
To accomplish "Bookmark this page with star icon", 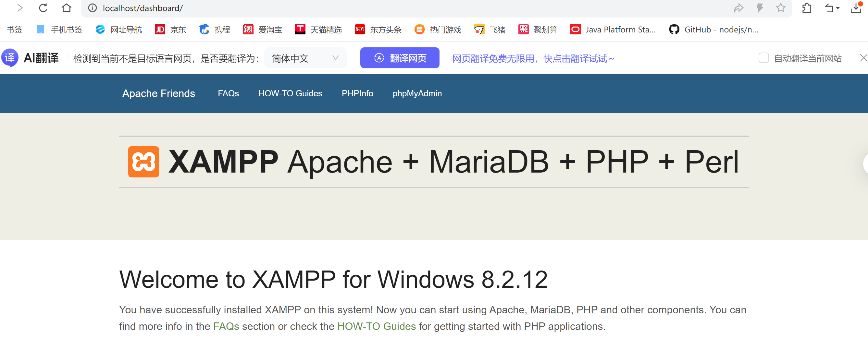I will point(780,8).
